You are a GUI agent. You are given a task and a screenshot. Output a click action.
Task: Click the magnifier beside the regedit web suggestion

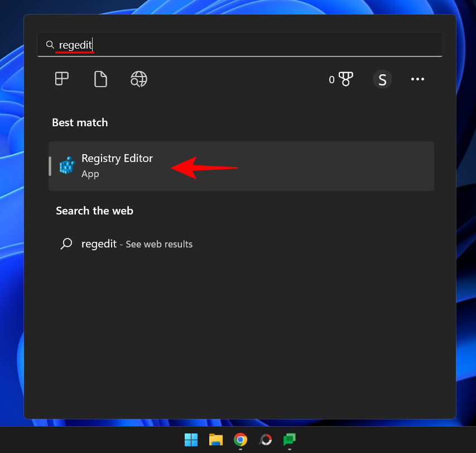coord(66,244)
